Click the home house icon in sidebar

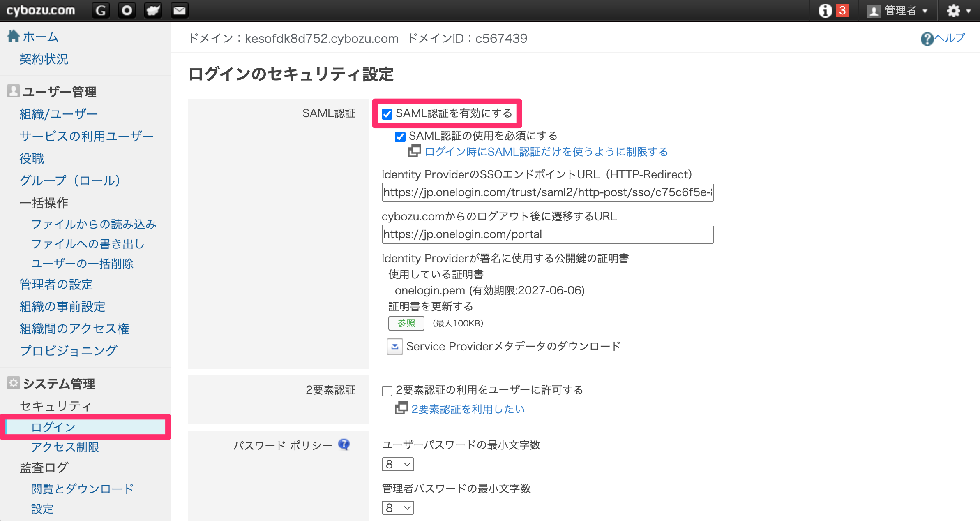(14, 36)
